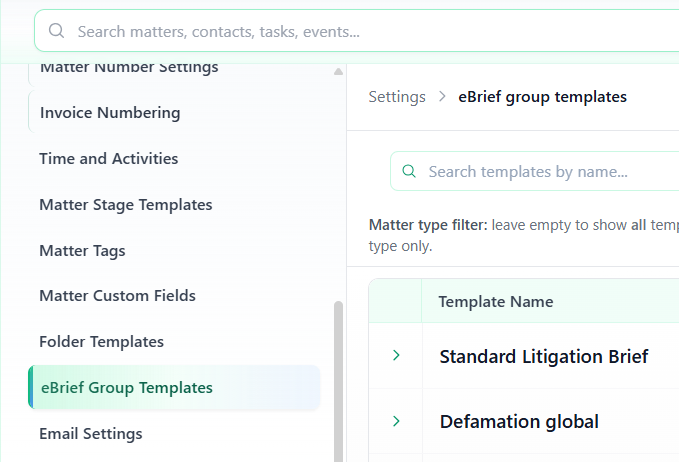Click the Search templates by name field
Viewport: 679px width, 462px height.
(540, 172)
